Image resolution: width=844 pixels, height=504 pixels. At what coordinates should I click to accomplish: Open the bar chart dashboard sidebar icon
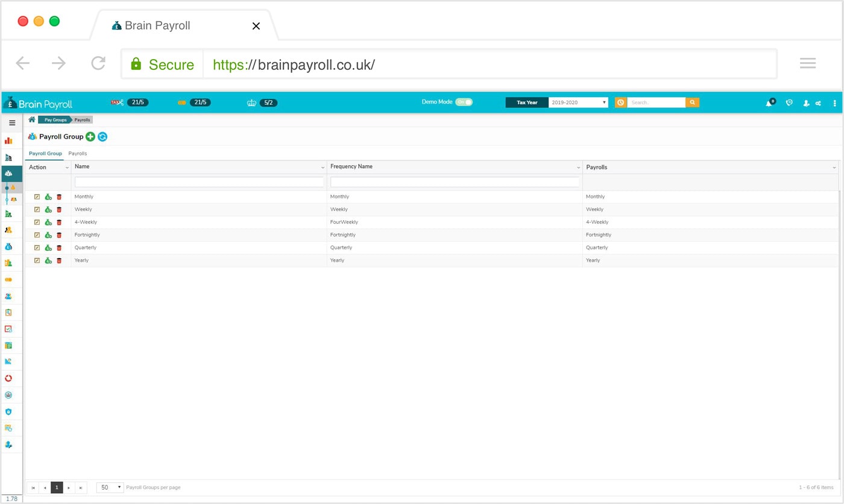pos(8,140)
